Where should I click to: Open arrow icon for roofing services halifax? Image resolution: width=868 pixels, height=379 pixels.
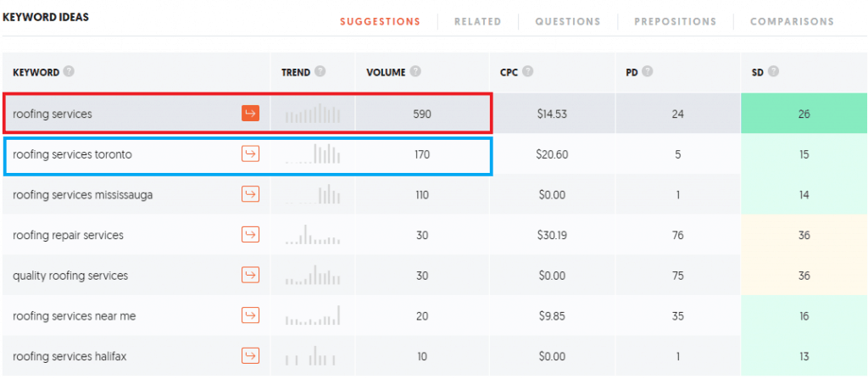click(251, 356)
